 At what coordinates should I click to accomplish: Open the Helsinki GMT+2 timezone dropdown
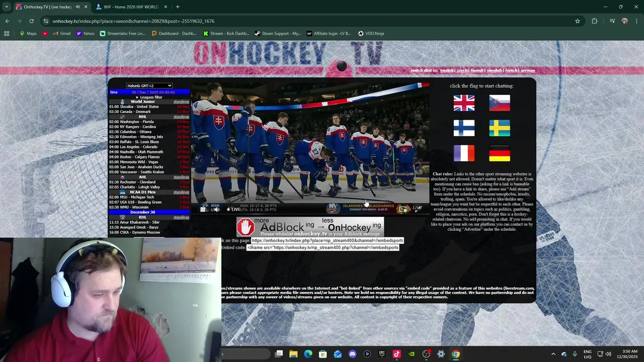tap(149, 86)
